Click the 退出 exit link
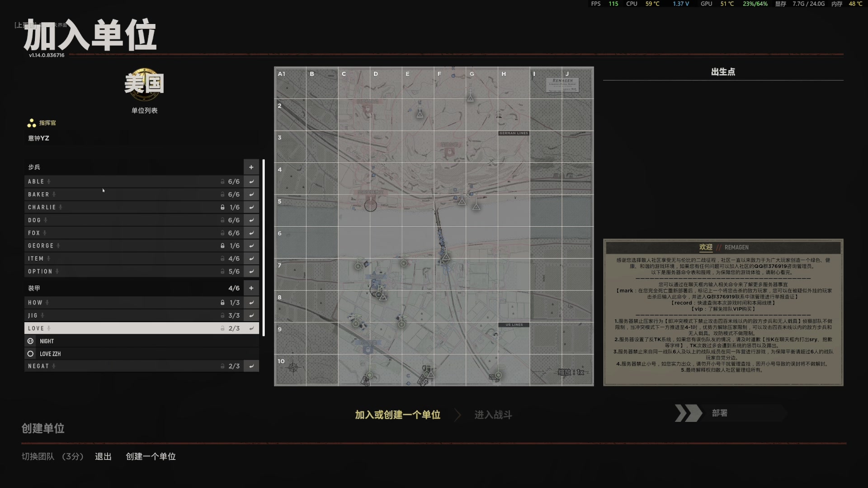The width and height of the screenshot is (868, 488). (103, 456)
